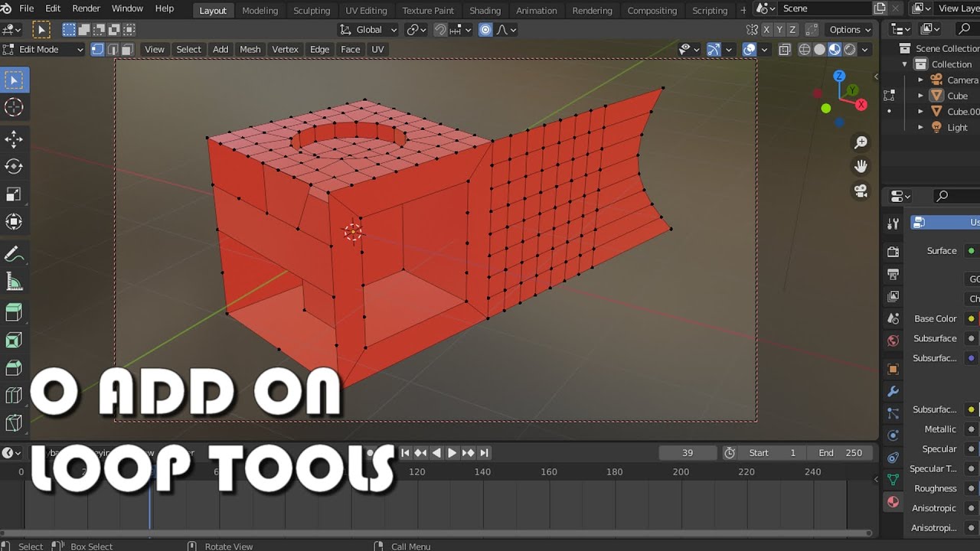Switch to wireframe viewport shading
This screenshot has width=980, height=551.
tap(805, 49)
